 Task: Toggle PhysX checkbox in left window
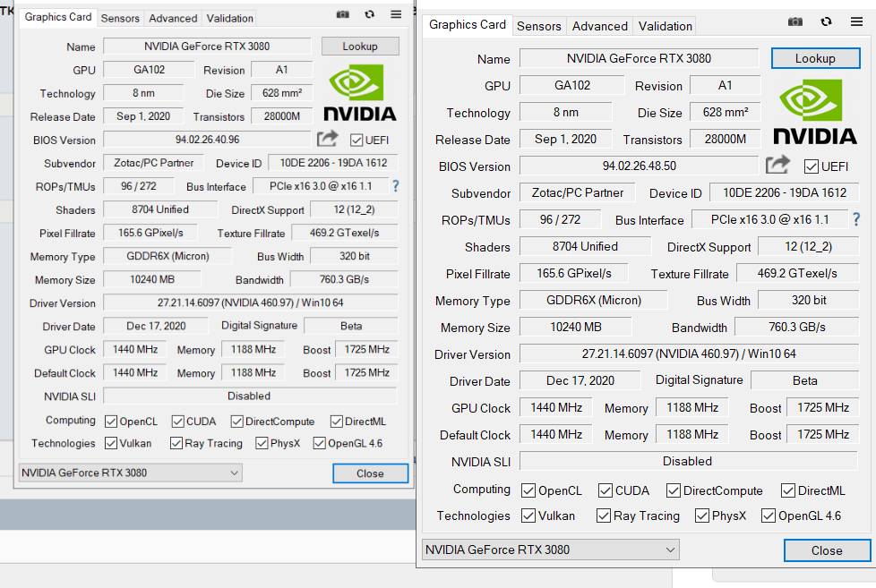[262, 443]
